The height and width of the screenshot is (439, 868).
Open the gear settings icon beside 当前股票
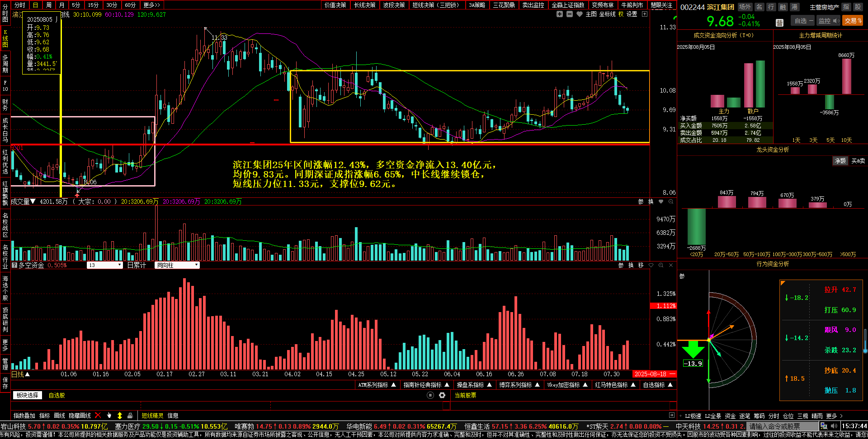(x=442, y=395)
